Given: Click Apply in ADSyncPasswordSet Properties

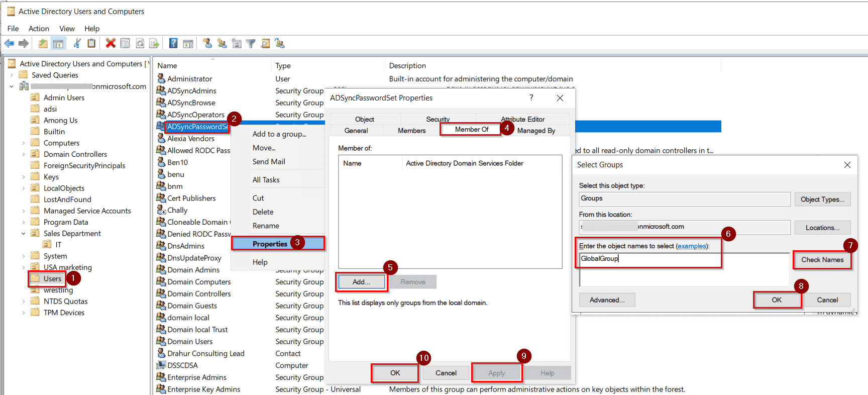Looking at the screenshot, I should pos(496,373).
